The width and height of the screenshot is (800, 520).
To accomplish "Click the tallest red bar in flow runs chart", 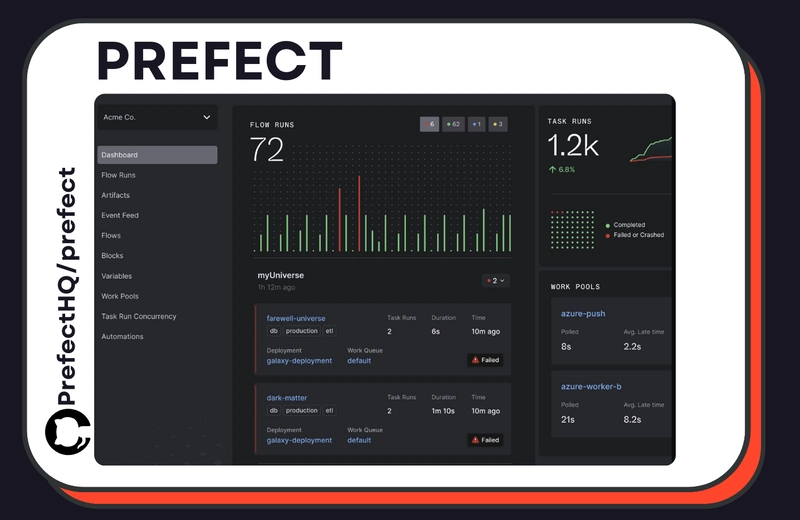I will (x=359, y=213).
